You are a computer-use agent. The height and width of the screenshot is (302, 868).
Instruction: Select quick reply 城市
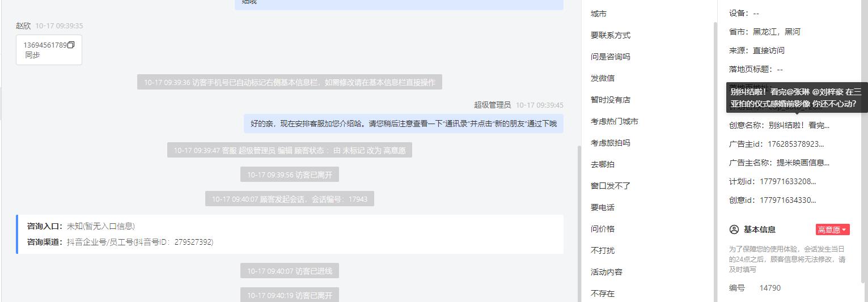[x=599, y=14]
